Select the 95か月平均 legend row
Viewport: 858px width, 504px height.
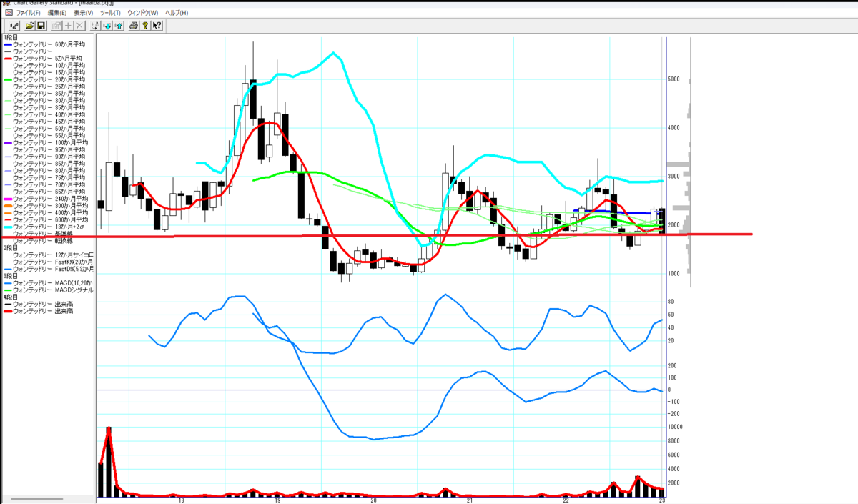(48, 149)
